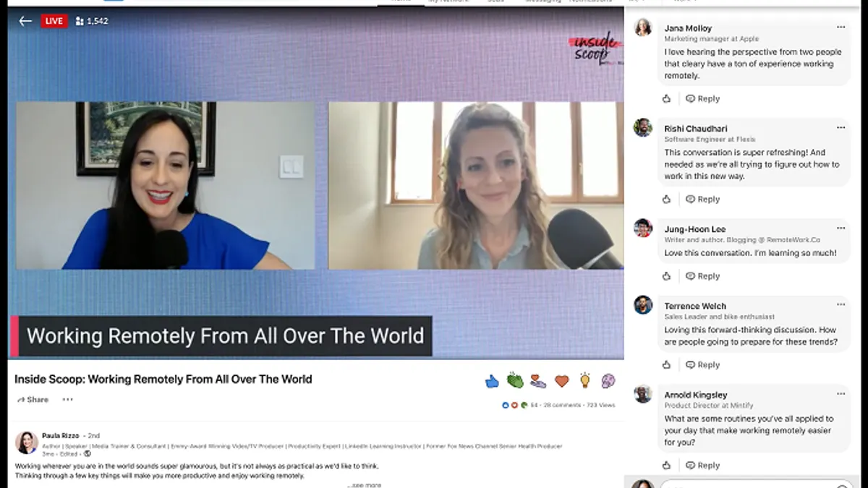
Task: React with the lightbulb Insightful reaction
Action: (585, 380)
